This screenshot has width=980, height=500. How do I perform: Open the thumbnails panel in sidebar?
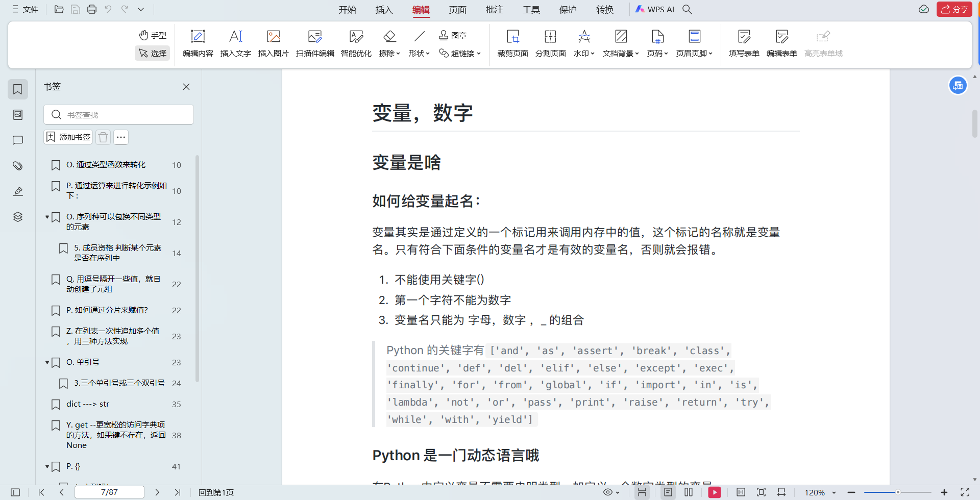[18, 115]
